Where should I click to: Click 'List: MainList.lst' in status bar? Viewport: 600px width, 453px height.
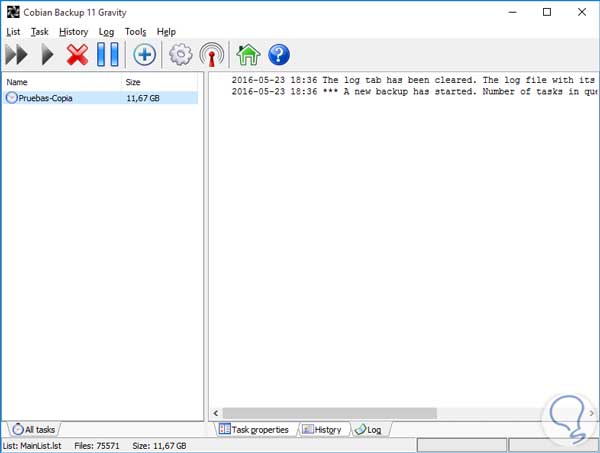coord(32,446)
